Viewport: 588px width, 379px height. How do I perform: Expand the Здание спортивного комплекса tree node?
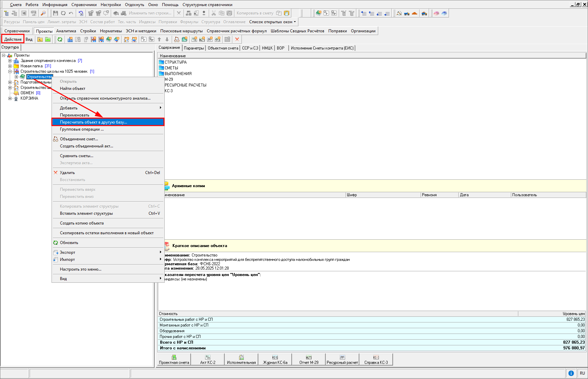[10, 61]
